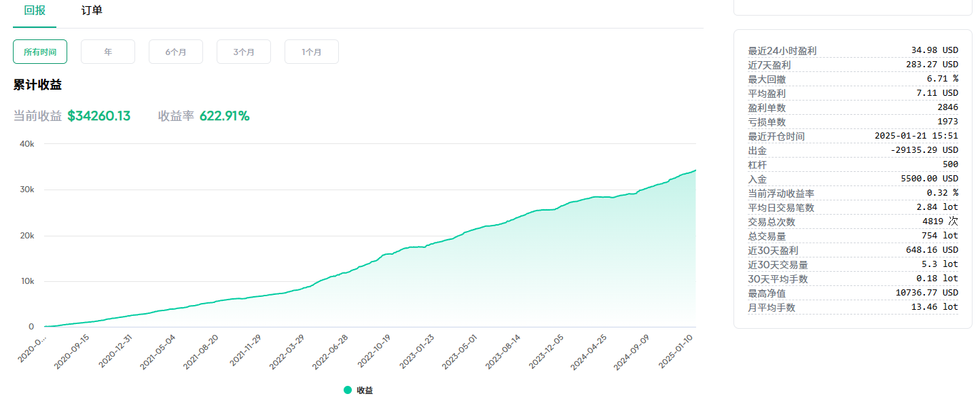This screenshot has height=411, width=980.
Task: Click the 622.91% return rate figure
Action: point(225,116)
